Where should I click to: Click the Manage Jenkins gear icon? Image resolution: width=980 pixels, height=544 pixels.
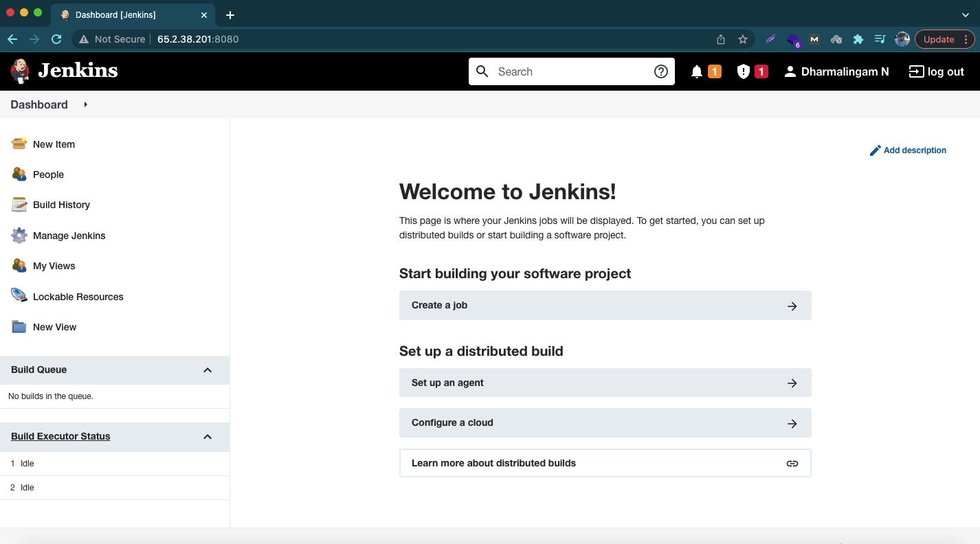(19, 236)
